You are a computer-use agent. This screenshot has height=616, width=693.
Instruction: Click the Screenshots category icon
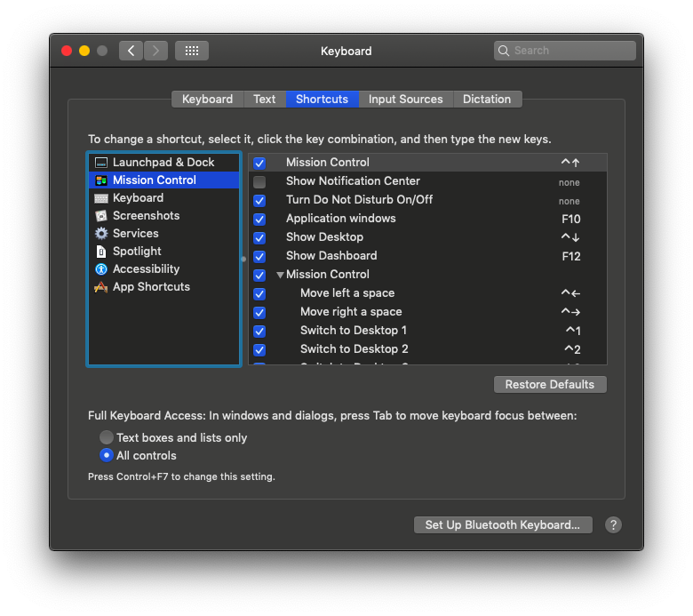[x=100, y=216]
